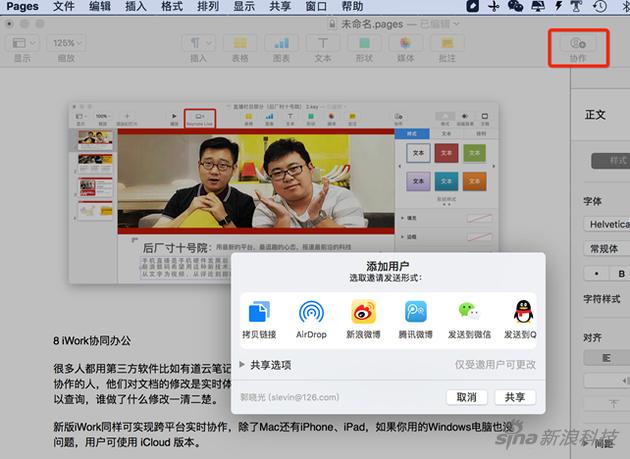The image size is (630, 459).
Task: Click the Text (文本) toolbar icon
Action: tap(323, 43)
